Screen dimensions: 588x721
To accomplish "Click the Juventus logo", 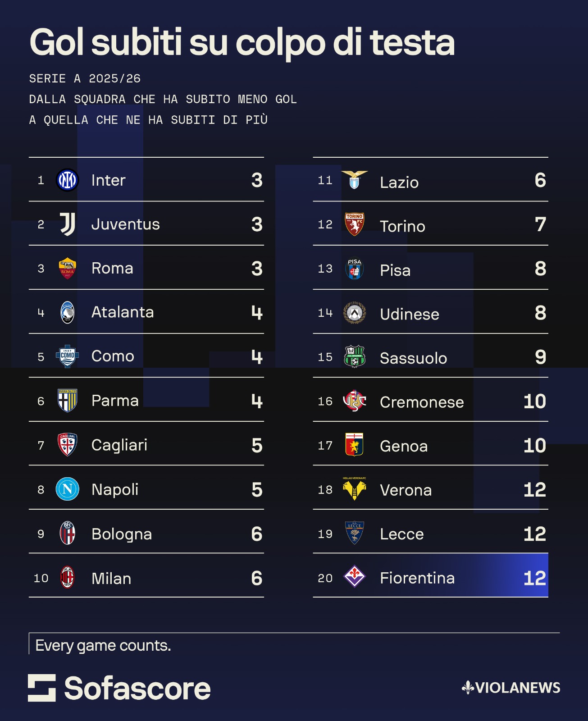I will 68,224.
